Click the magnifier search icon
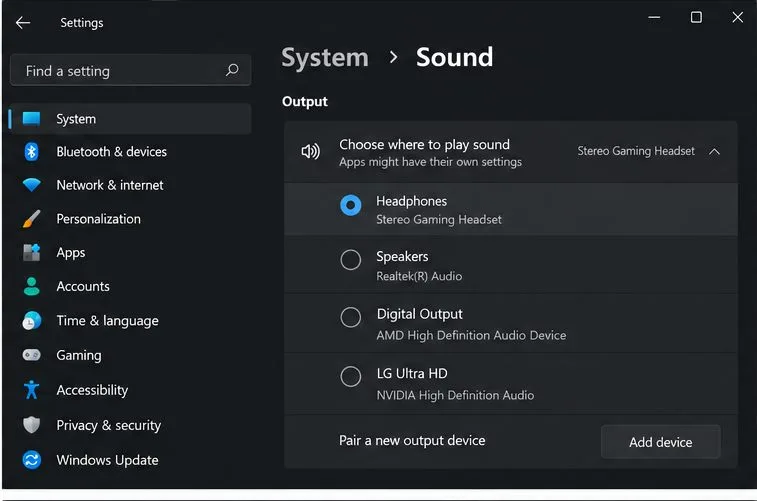 coord(232,70)
